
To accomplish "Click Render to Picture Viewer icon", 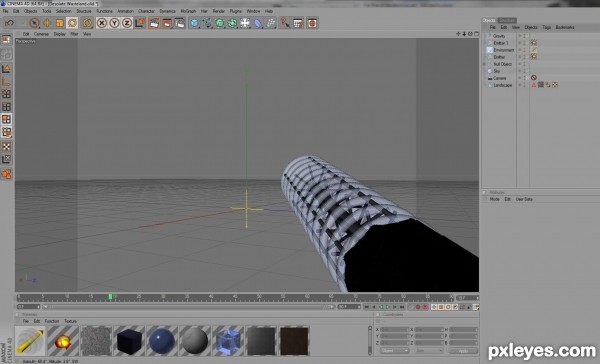I will point(167,23).
